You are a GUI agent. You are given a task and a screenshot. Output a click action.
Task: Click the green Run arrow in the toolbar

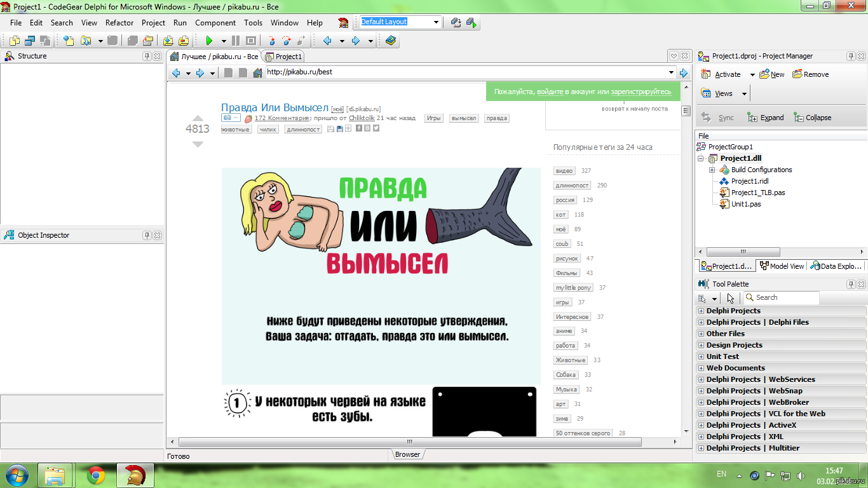pyautogui.click(x=208, y=41)
